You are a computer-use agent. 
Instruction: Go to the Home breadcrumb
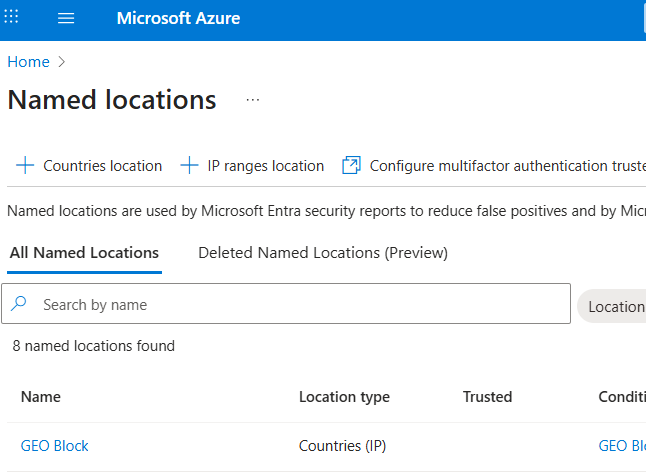click(x=28, y=62)
